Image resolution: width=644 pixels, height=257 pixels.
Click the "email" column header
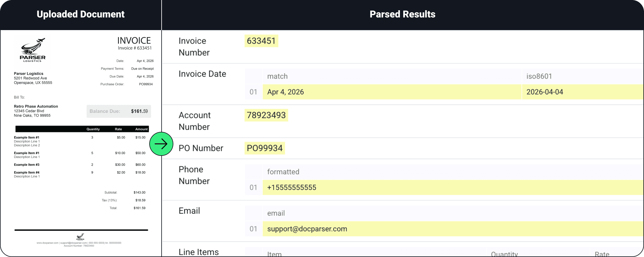(276, 213)
